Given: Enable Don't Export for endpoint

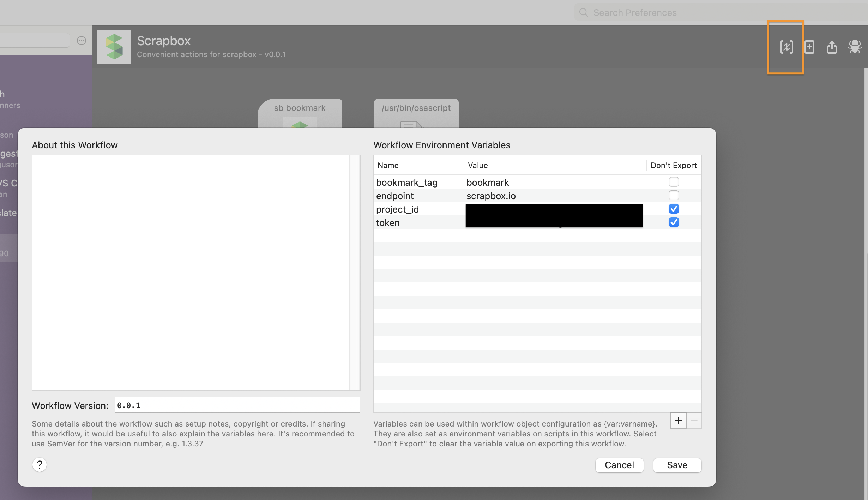Looking at the screenshot, I should 674,196.
